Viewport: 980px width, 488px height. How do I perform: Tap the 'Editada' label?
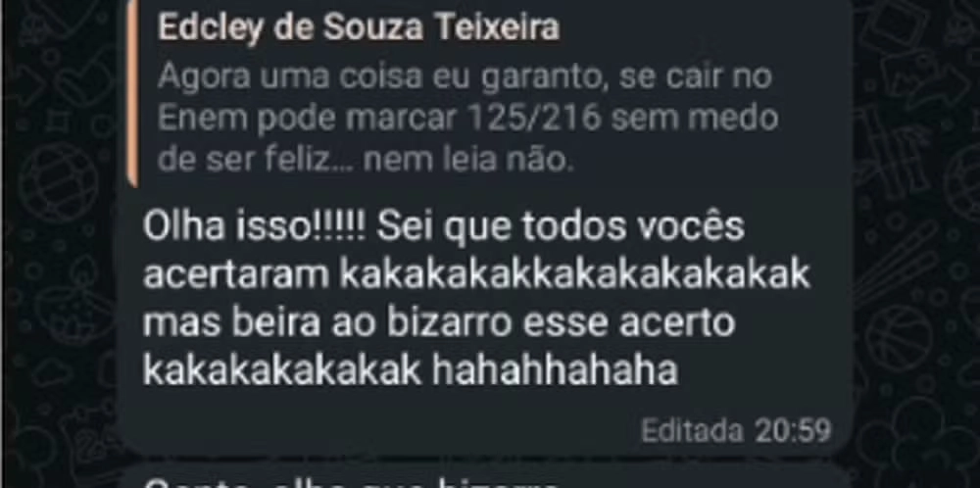point(693,431)
